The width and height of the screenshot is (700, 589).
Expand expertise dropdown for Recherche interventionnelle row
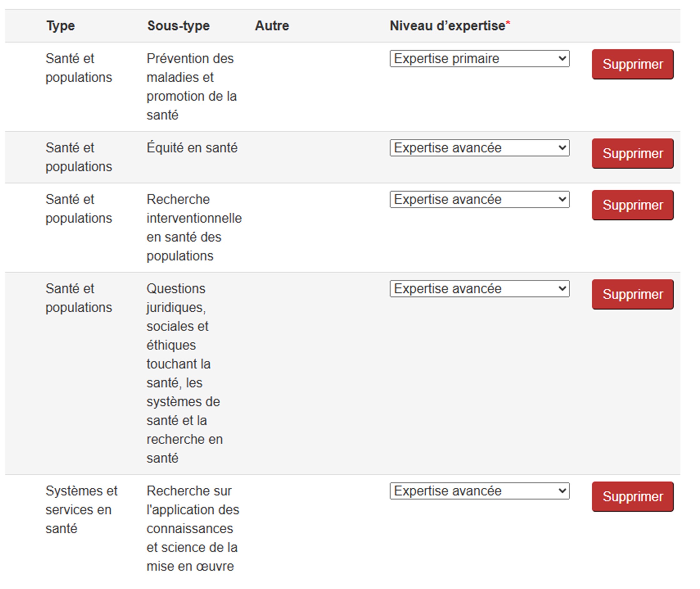(479, 200)
